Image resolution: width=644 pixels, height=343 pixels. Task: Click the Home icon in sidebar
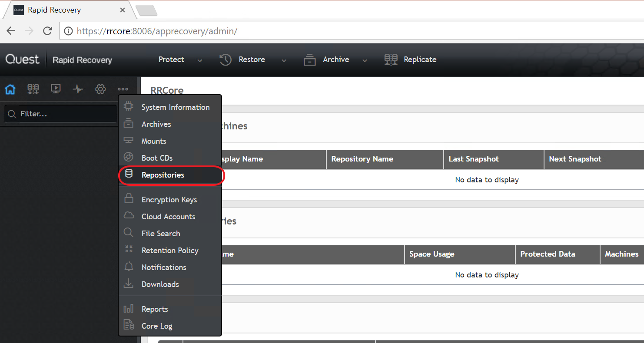10,89
